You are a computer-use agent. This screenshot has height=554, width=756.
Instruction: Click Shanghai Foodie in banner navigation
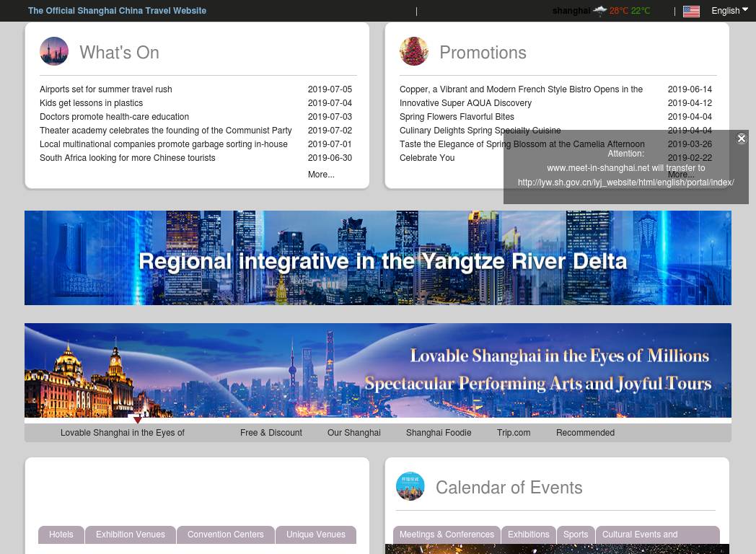[439, 433]
